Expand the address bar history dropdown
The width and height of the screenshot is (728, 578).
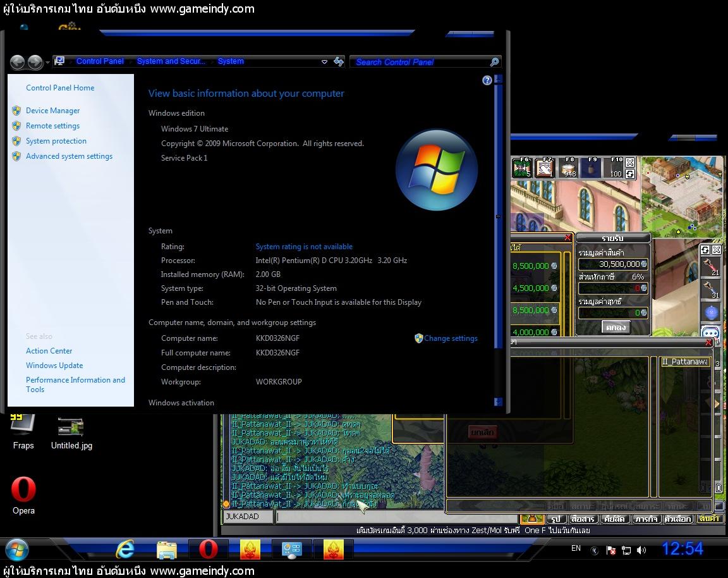coord(324,62)
